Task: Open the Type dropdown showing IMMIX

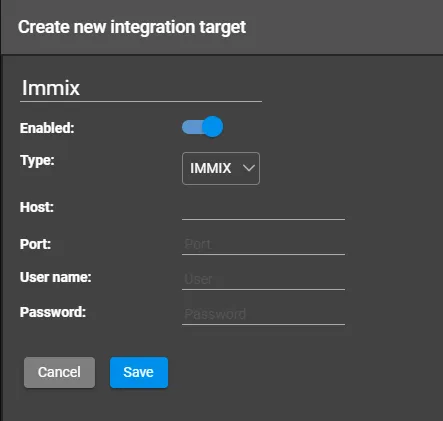Action: pos(221,168)
